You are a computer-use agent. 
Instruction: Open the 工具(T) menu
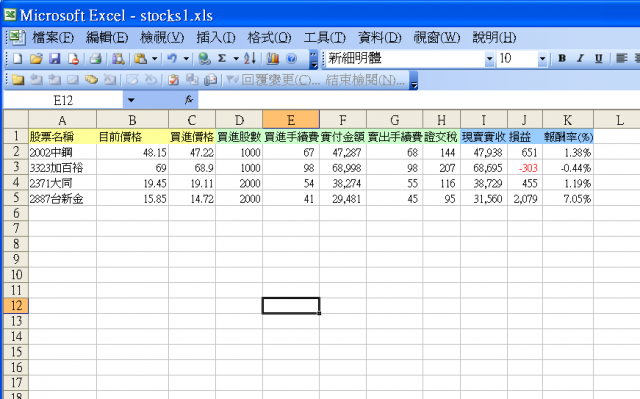[x=324, y=38]
